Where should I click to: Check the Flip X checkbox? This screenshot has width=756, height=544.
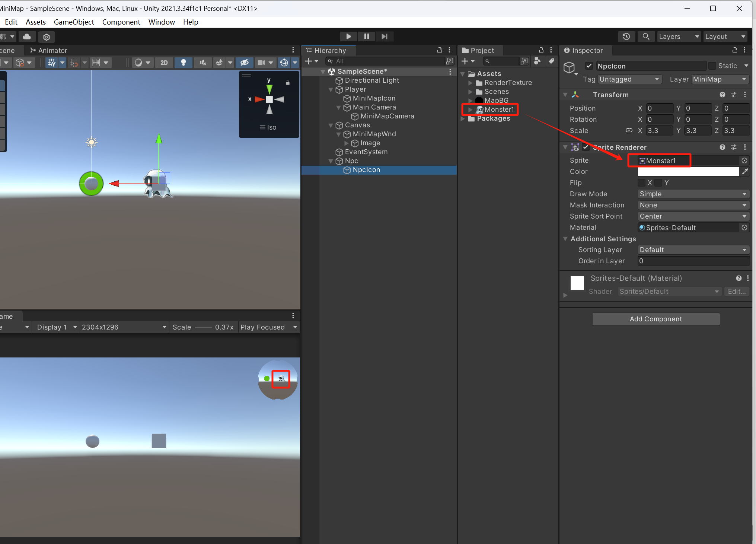pos(641,183)
